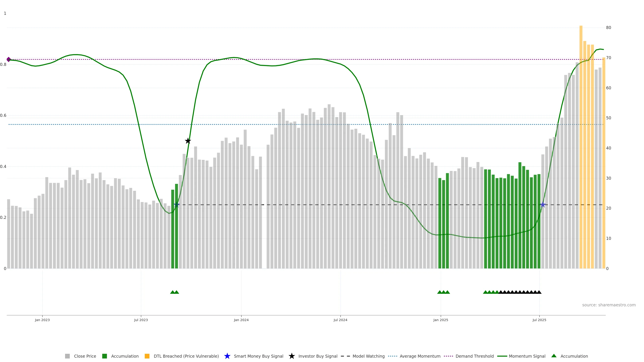
Task: Toggle the Average Momentum legend entry
Action: tap(420, 356)
